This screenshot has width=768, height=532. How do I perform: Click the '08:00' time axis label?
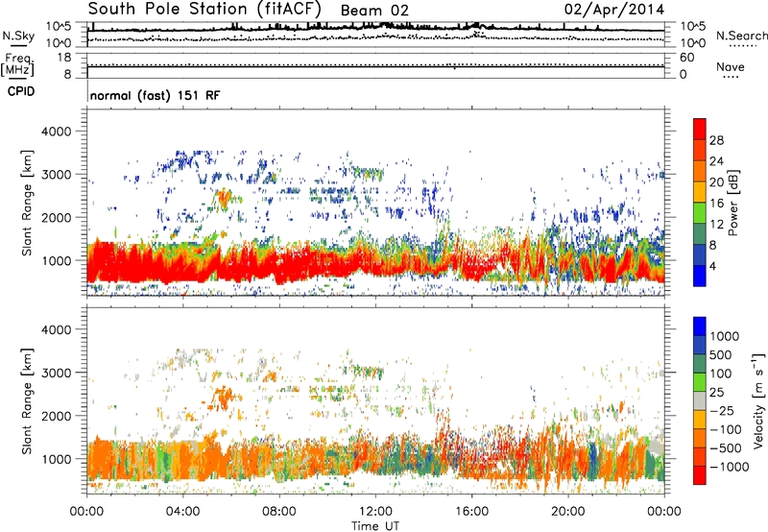279,512
